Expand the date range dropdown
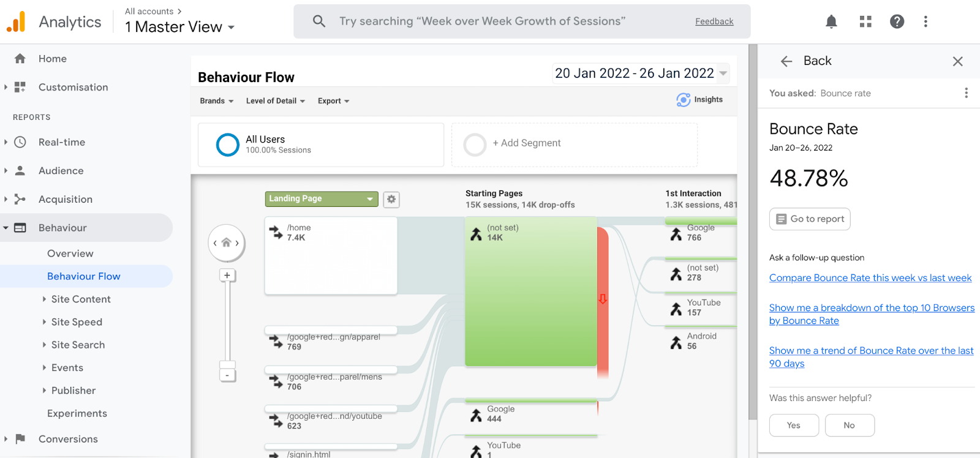Screen dimensions: 980x458 [723, 73]
